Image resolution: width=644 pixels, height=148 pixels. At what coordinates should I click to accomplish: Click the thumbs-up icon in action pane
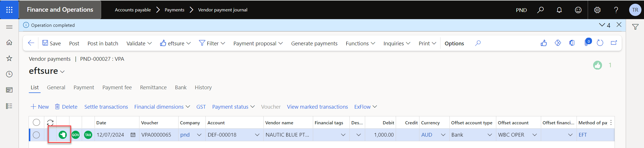(544, 43)
